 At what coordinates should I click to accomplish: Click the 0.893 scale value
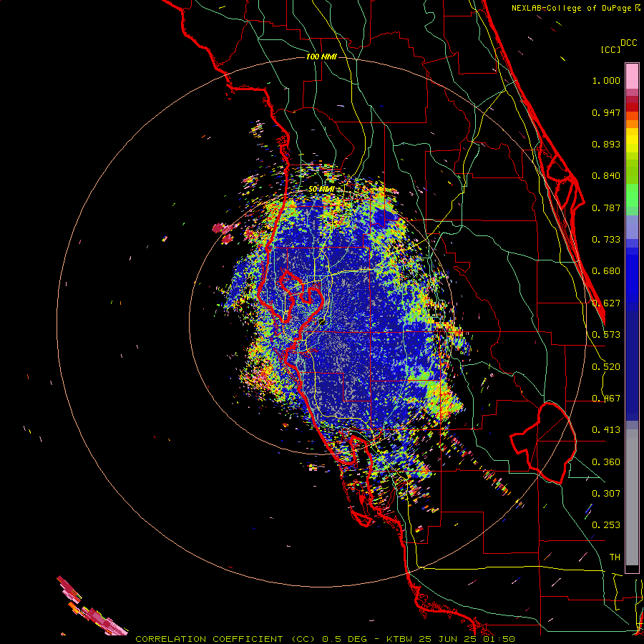click(x=606, y=144)
